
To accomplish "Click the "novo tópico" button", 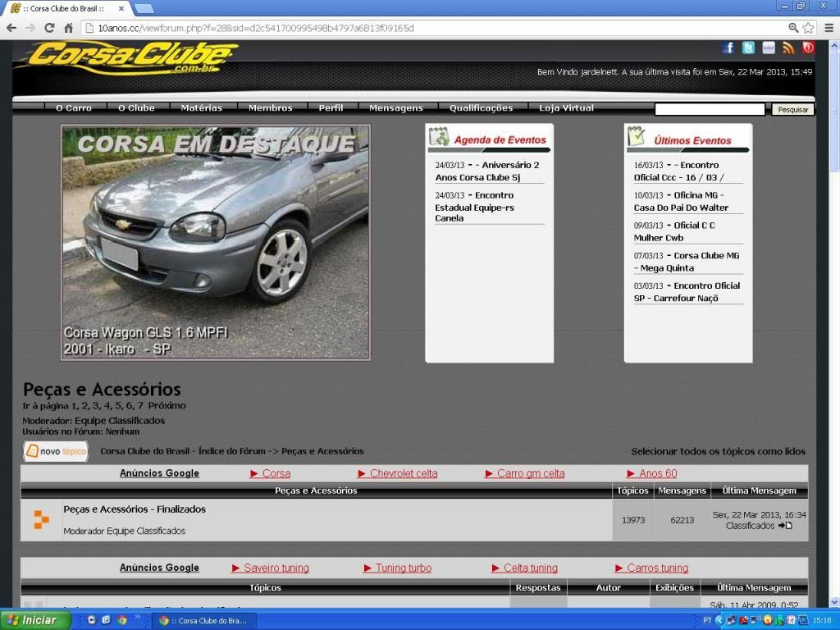I will tap(56, 451).
